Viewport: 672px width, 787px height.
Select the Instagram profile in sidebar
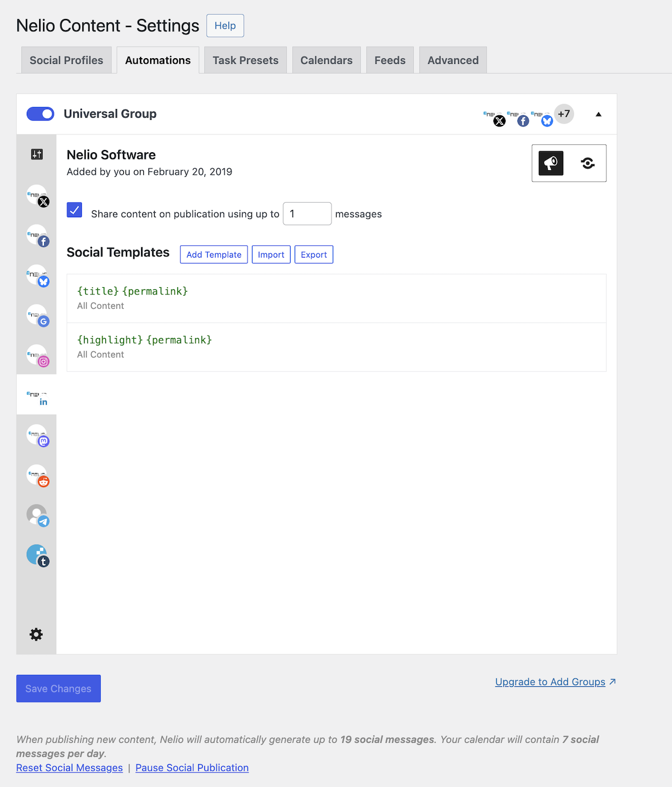[x=38, y=355]
